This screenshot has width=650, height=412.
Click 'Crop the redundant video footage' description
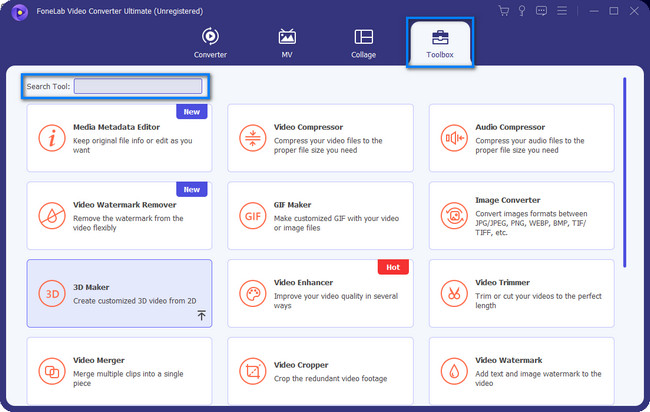click(330, 379)
